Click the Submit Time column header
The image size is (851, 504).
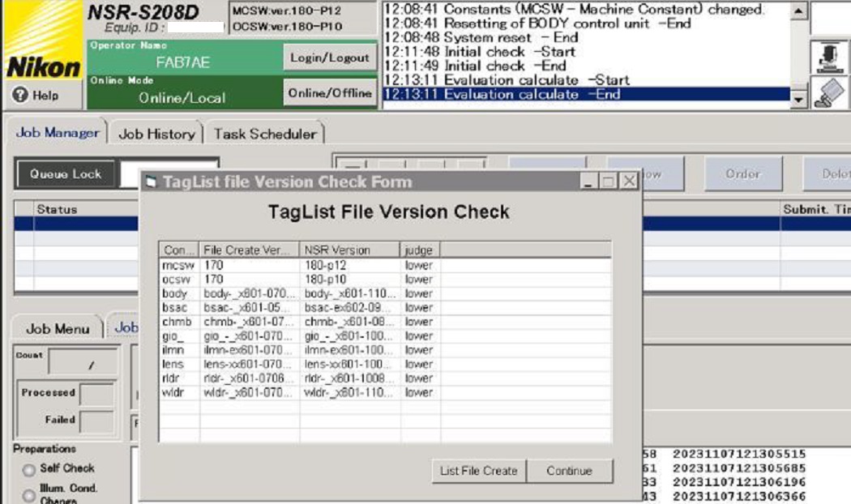pos(815,209)
